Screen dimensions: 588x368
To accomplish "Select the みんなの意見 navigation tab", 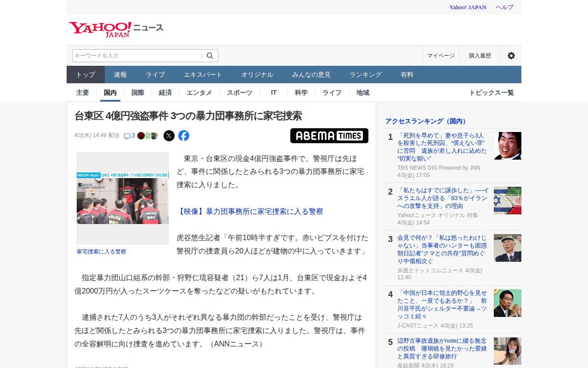I will pos(311,75).
